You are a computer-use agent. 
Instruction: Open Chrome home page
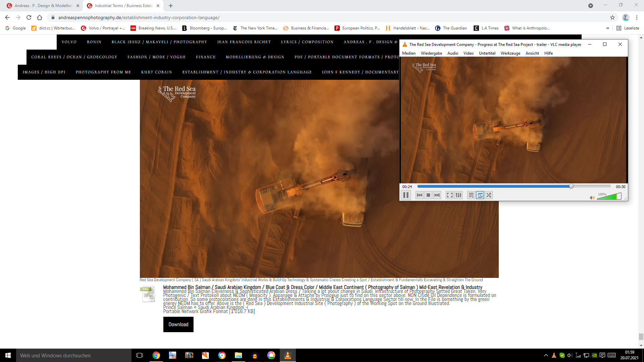pos(40,17)
